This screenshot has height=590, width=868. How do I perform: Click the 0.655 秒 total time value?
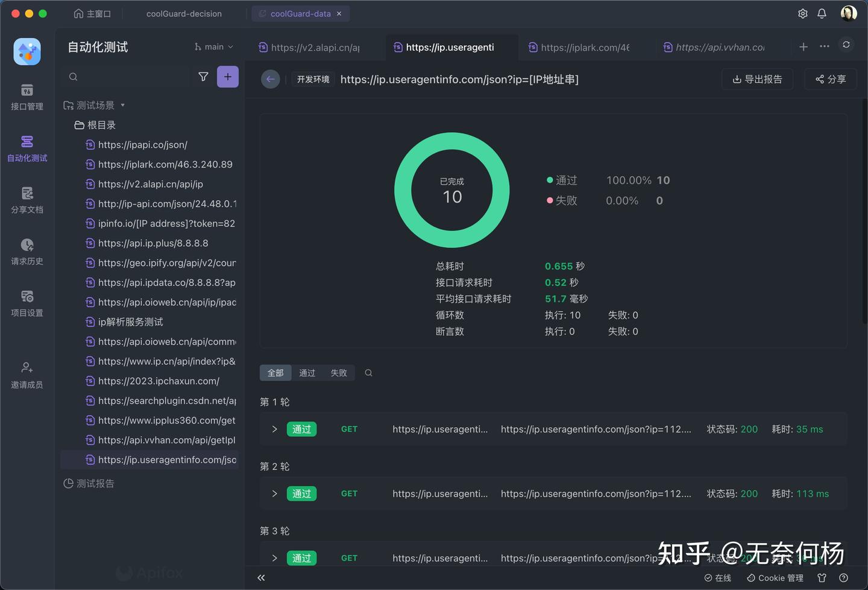point(565,266)
